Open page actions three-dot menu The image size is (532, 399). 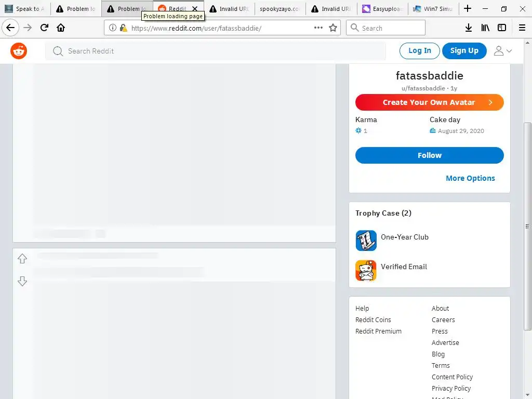click(x=318, y=28)
